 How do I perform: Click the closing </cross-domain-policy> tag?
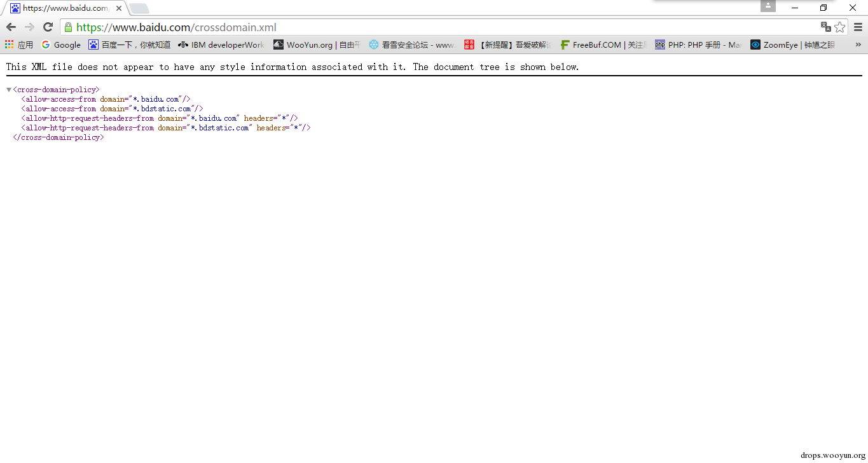tap(58, 137)
